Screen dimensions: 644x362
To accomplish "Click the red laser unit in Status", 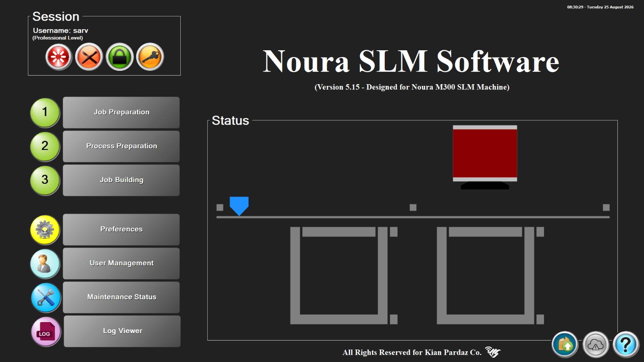I will click(485, 153).
